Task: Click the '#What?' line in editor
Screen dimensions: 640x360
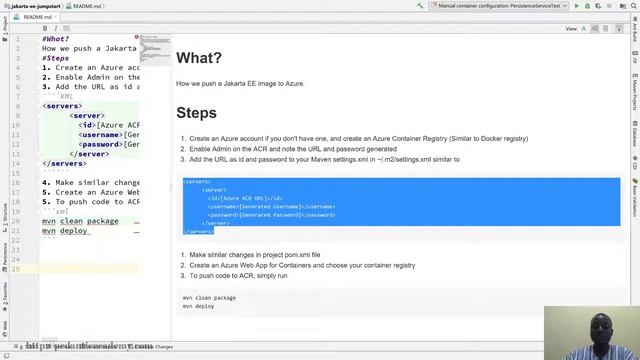Action: [56, 39]
